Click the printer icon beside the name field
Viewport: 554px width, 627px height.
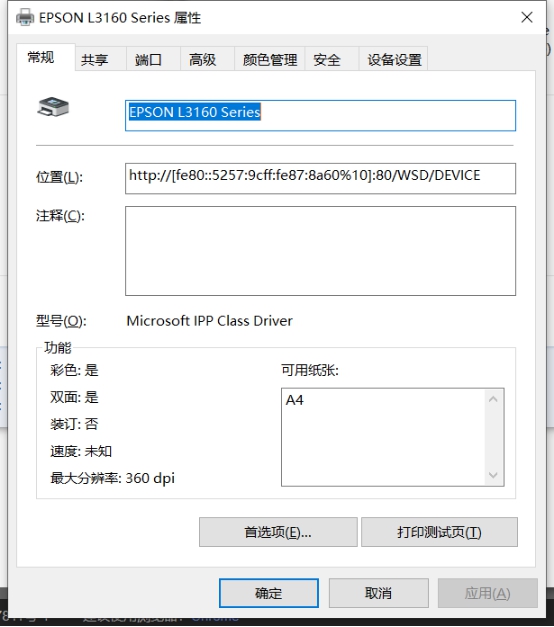click(53, 107)
